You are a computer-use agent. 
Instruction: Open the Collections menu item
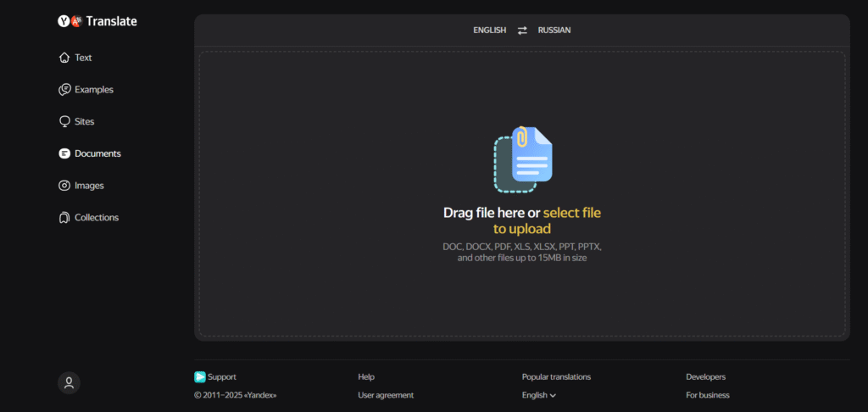[x=97, y=218]
